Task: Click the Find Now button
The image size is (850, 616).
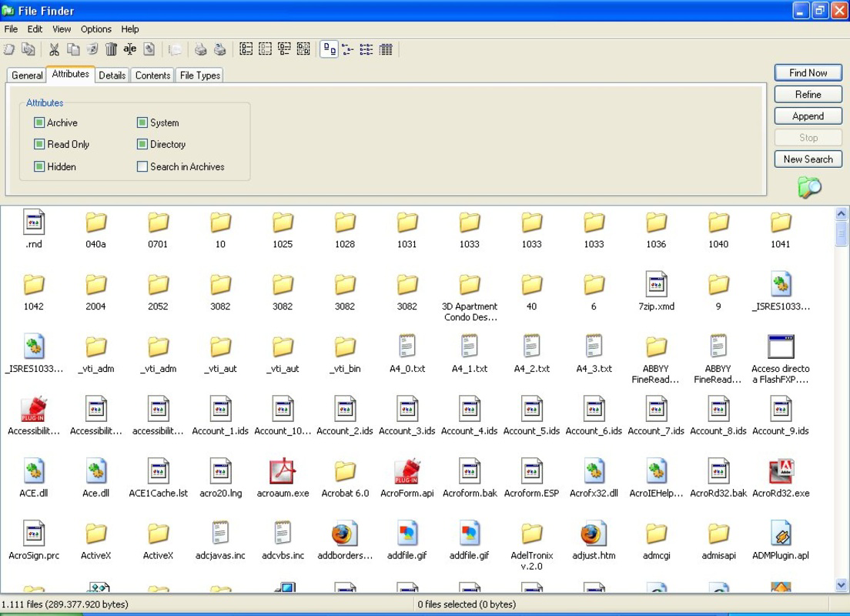Action: (x=808, y=72)
